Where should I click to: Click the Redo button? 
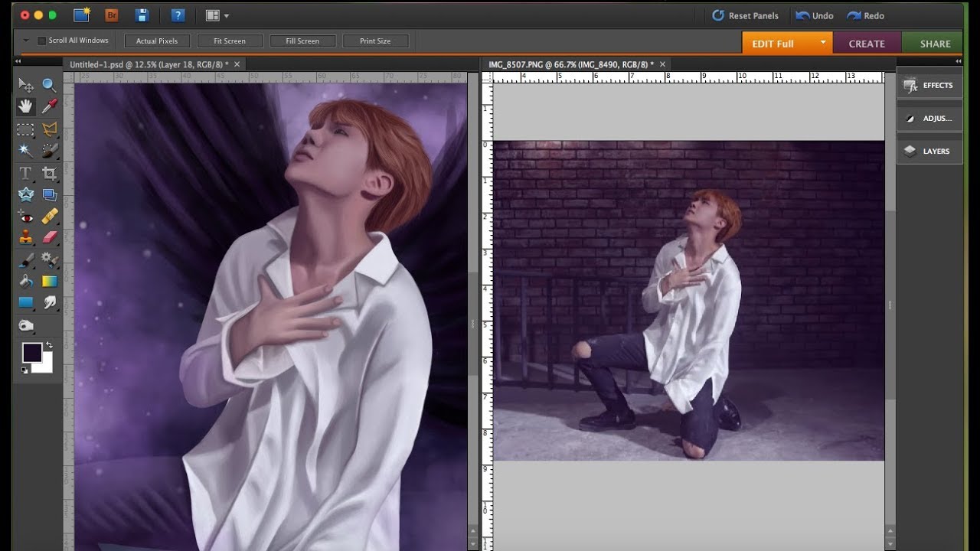pyautogui.click(x=865, y=15)
